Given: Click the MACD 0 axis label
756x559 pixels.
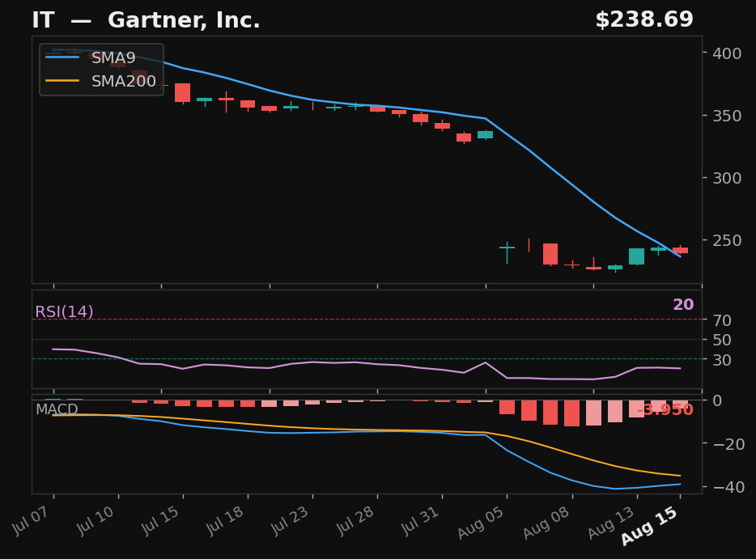Looking at the screenshot, I should coord(717,400).
